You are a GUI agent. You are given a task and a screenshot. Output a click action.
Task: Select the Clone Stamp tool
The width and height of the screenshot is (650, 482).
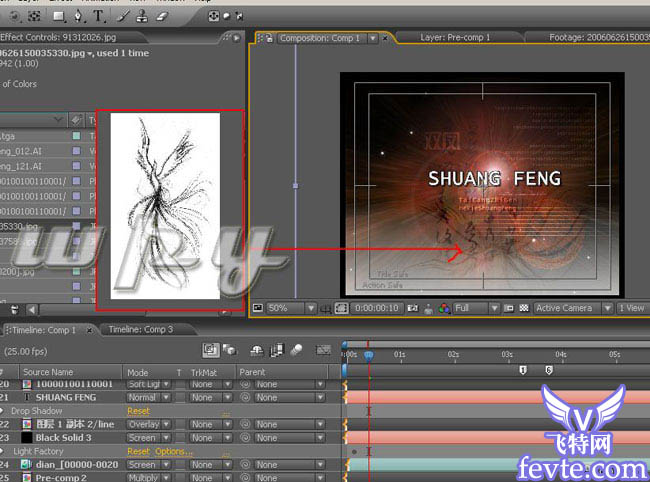point(142,16)
